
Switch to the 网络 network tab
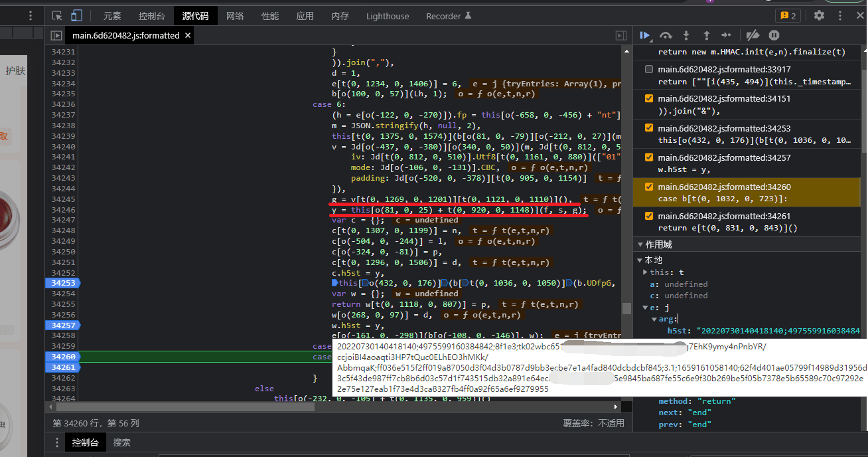[235, 16]
